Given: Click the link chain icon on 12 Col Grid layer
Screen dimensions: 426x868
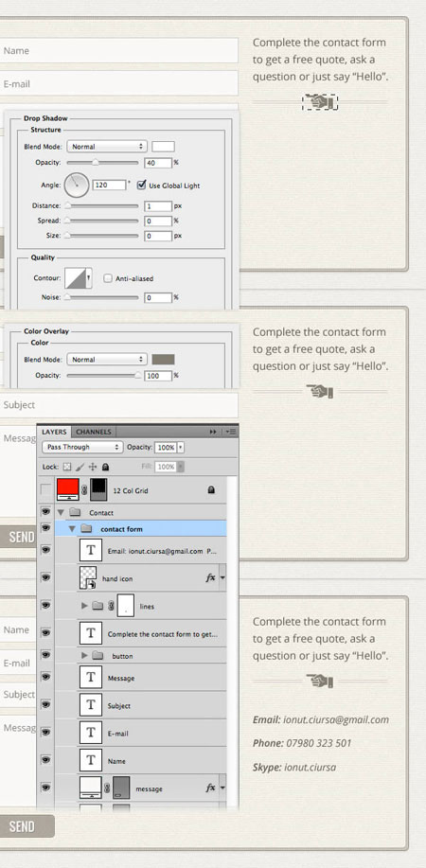Looking at the screenshot, I should point(84,490).
